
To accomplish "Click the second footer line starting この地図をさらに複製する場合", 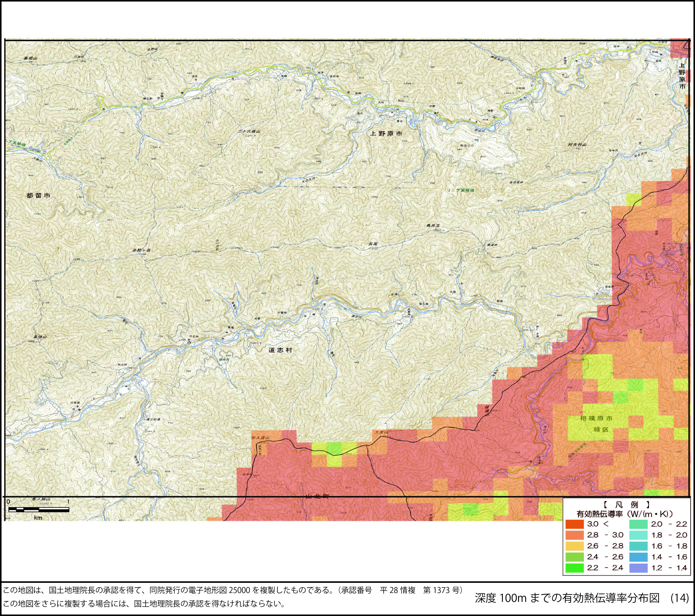I will [144, 604].
